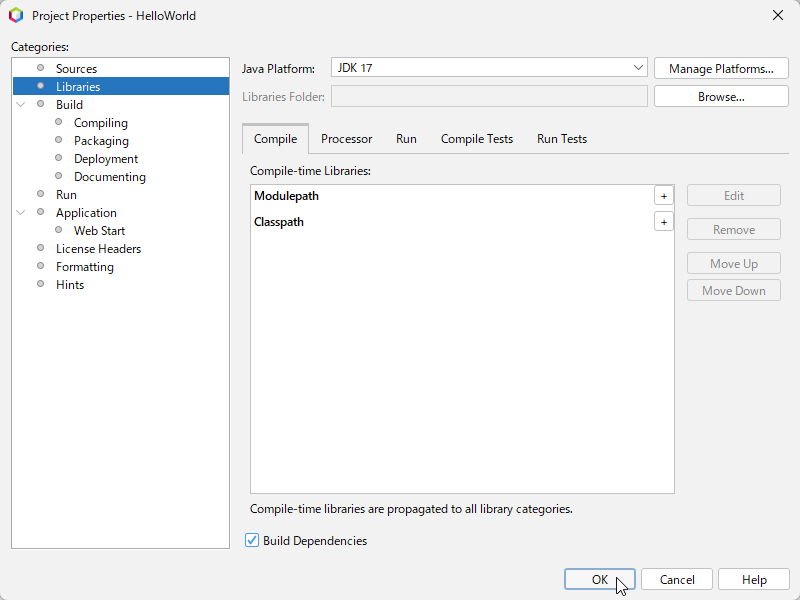Click the NetBeans icon in title bar

tap(16, 16)
